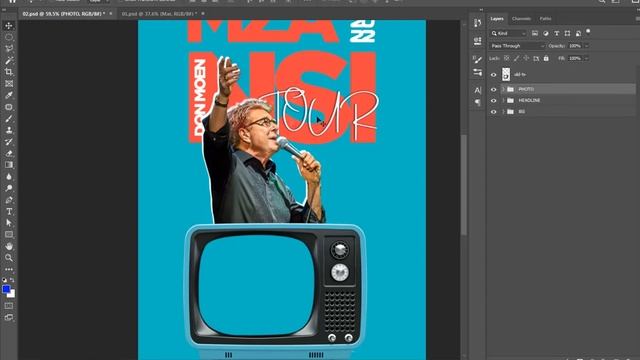Image resolution: width=640 pixels, height=360 pixels.
Task: Lock all layer attributes
Action: pyautogui.click(x=546, y=58)
